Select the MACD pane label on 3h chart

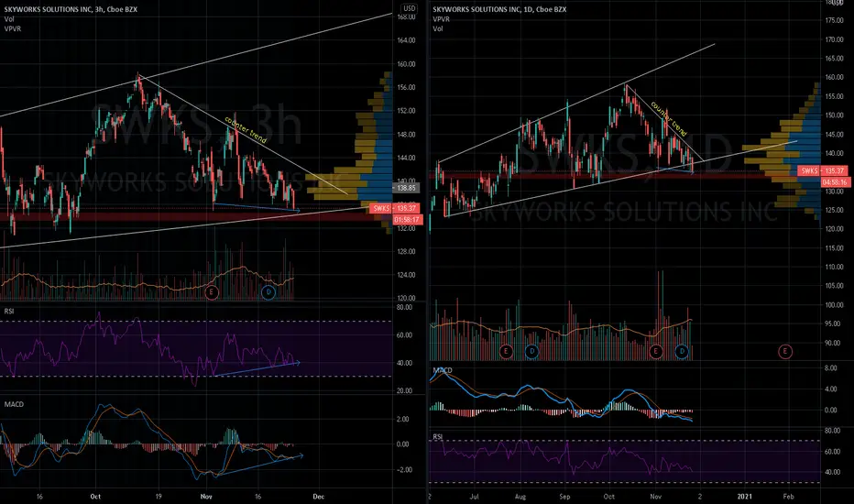14,404
